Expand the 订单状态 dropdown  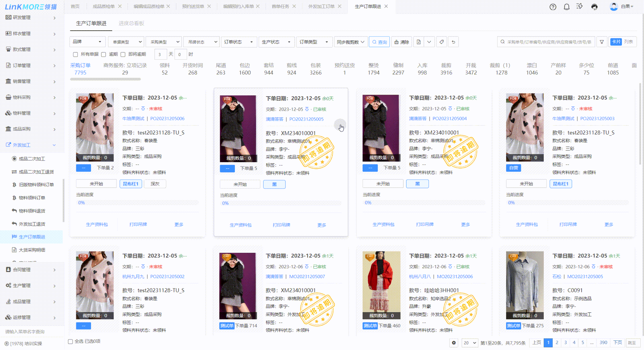click(x=239, y=42)
